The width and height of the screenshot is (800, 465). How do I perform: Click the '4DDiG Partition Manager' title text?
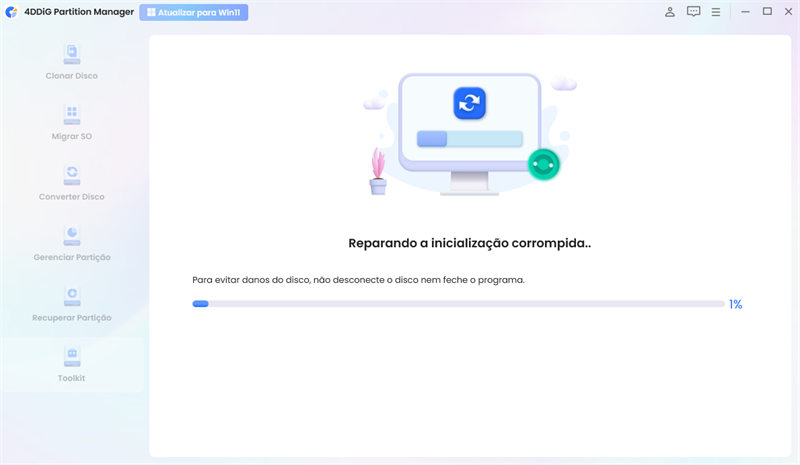click(x=79, y=12)
